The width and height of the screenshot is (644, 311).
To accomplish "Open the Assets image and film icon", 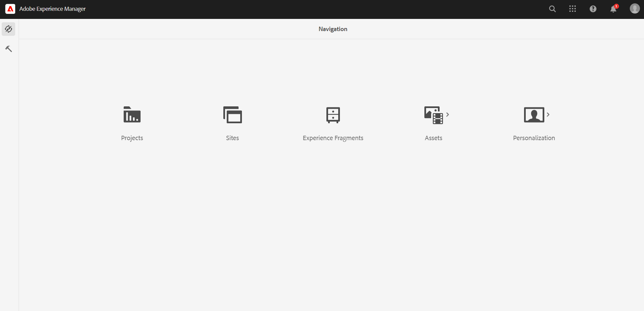I will (x=433, y=115).
